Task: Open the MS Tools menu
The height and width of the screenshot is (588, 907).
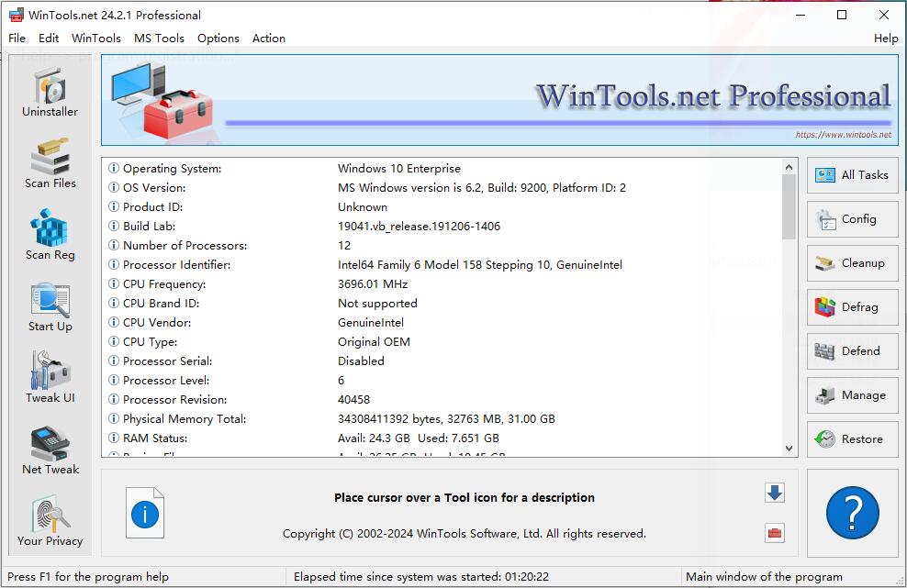Action: (159, 39)
